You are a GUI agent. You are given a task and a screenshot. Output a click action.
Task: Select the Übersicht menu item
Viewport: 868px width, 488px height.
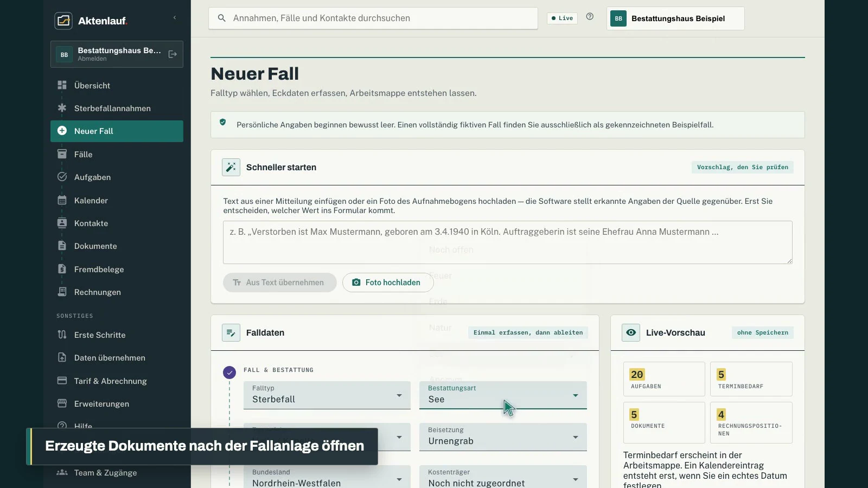pos(117,85)
